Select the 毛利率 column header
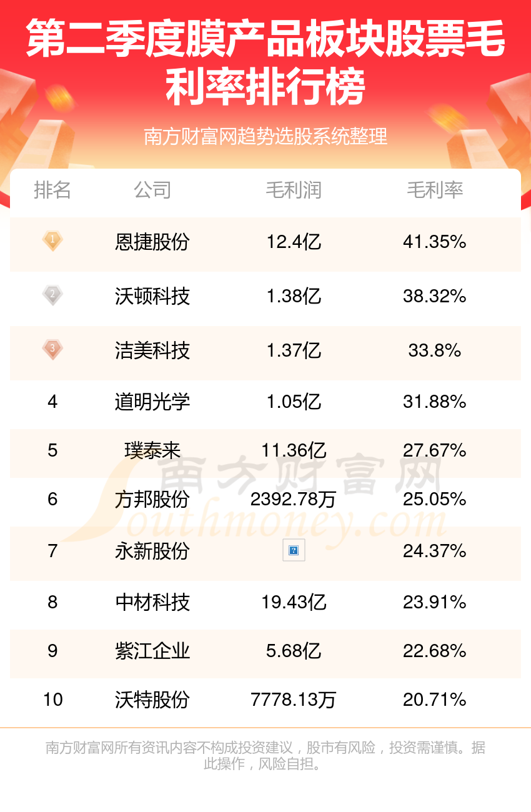The width and height of the screenshot is (531, 812). pyautogui.click(x=435, y=190)
